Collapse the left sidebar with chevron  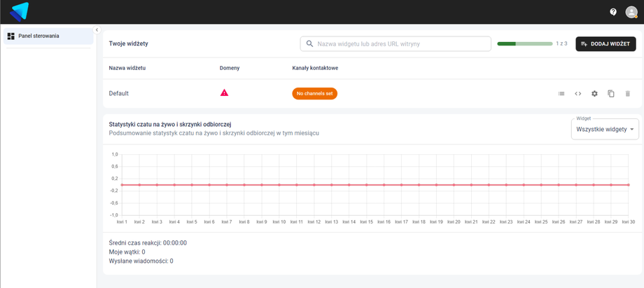(x=97, y=30)
